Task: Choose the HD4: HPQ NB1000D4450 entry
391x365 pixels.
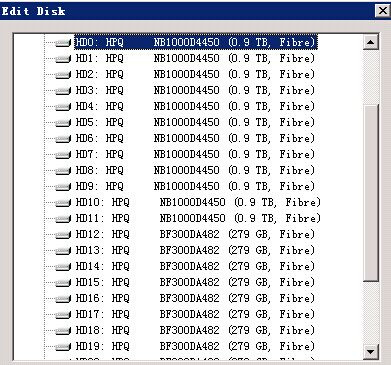Action: click(x=195, y=106)
